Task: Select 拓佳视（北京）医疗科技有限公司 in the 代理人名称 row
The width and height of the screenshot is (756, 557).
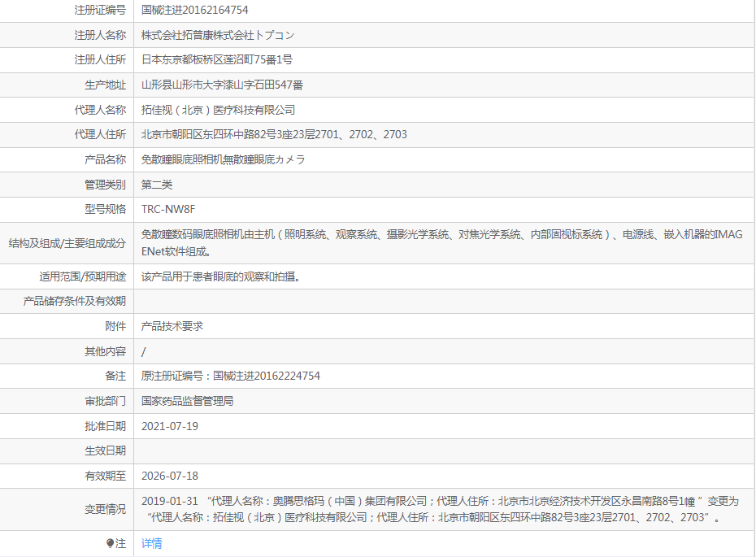Action: point(218,110)
